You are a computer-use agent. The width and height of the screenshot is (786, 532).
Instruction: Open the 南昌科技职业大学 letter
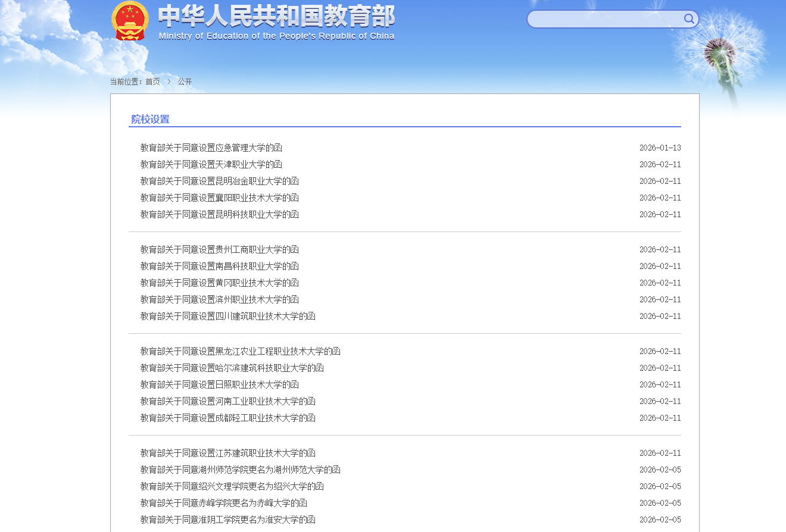[x=219, y=266]
